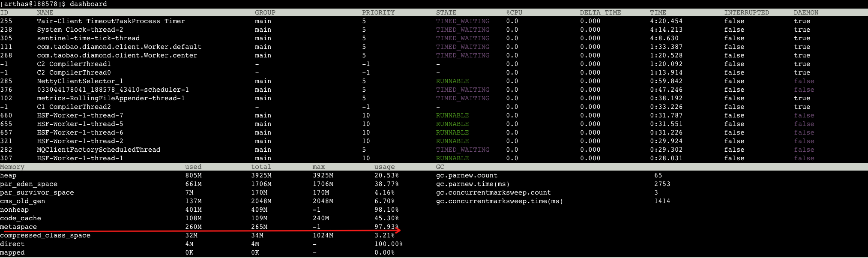Click the 'gc.parnew.count' label
Viewport: 868px width, 258px height.
[x=467, y=175]
